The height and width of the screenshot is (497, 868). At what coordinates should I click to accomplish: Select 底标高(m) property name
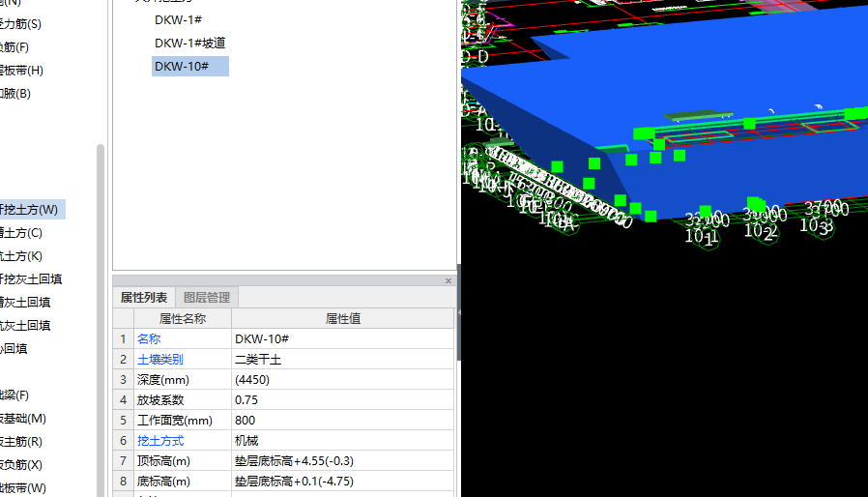163,482
